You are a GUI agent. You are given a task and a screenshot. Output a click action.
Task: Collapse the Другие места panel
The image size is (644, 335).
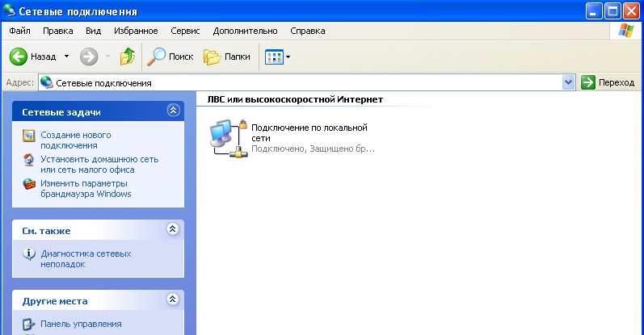tap(172, 299)
